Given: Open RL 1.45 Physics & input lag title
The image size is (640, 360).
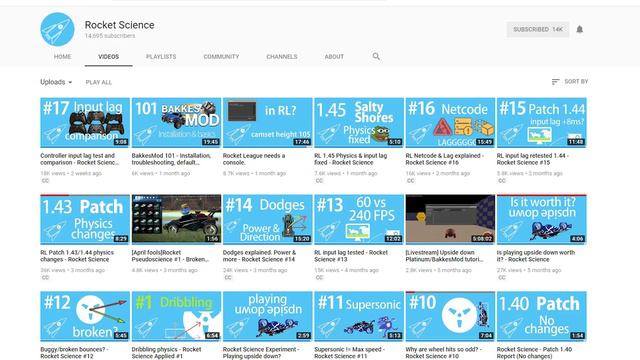Looking at the screenshot, I should [351, 159].
